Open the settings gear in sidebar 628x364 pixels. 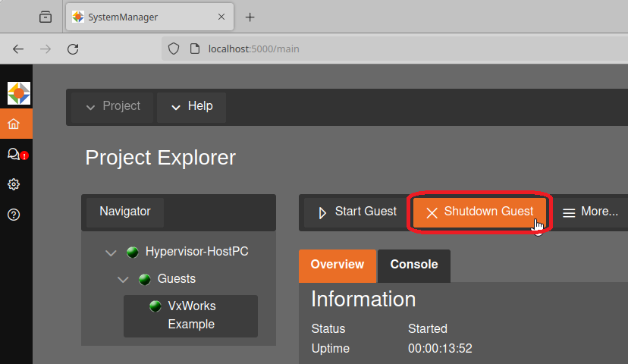[x=14, y=184]
